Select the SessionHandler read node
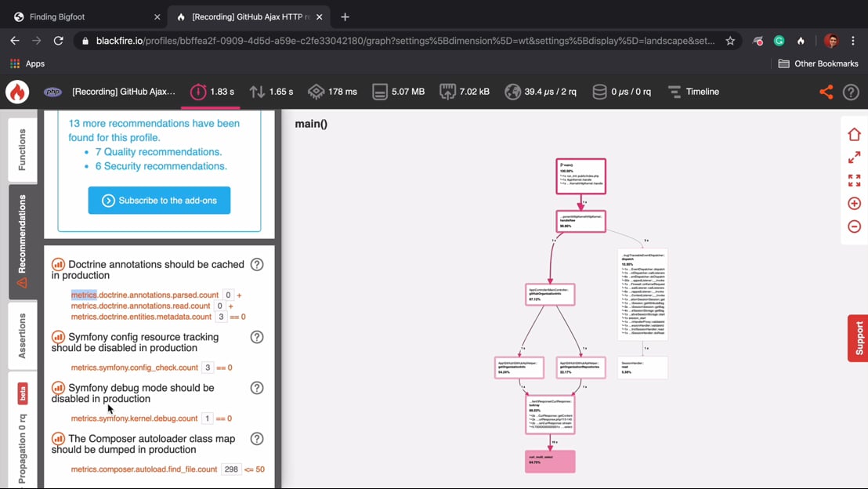 642,368
